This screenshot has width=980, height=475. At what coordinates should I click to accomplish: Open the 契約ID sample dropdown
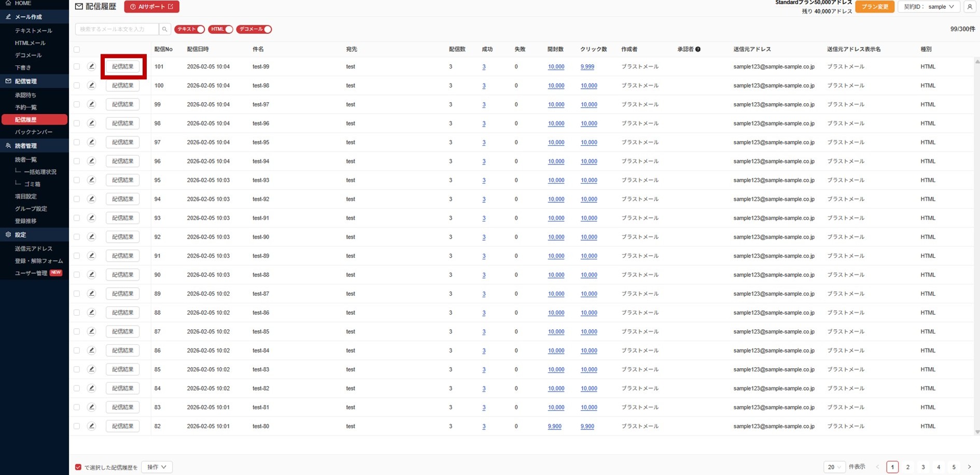point(928,7)
